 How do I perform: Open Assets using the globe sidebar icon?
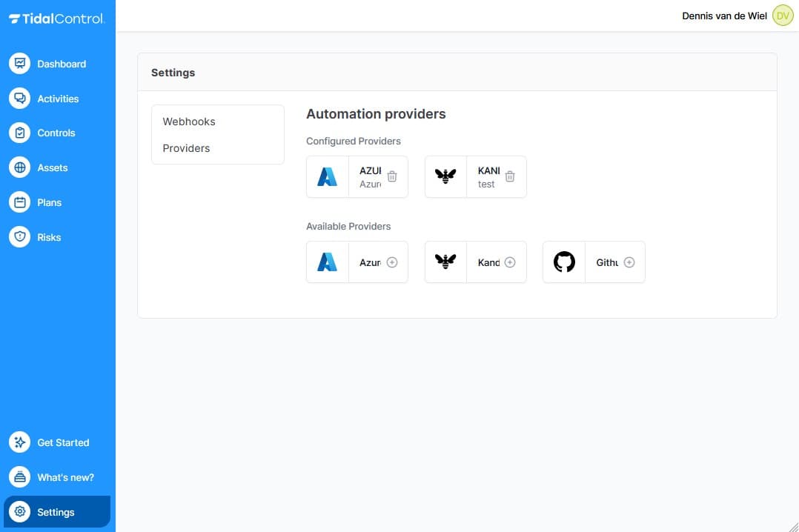pos(19,167)
